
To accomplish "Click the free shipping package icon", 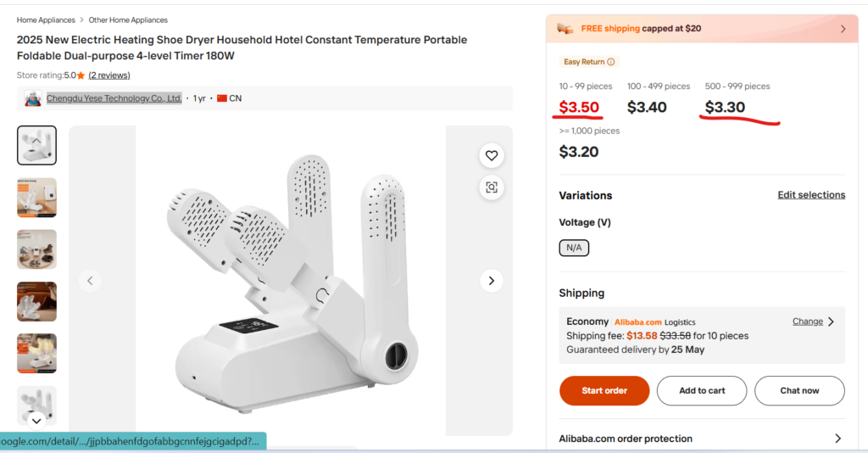I will coord(565,29).
